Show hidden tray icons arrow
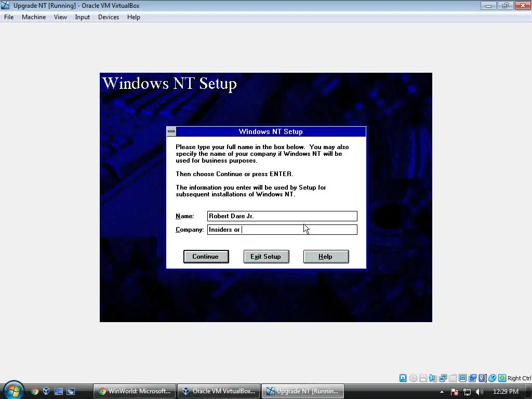This screenshot has height=399, width=532. point(442,392)
